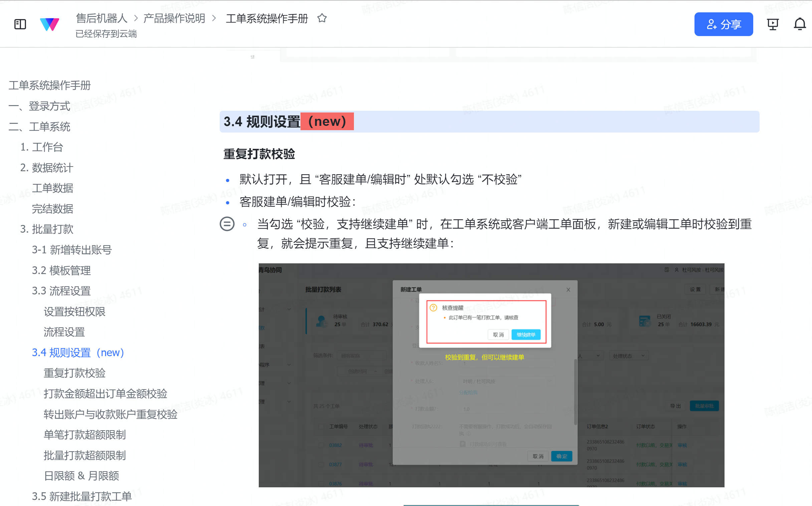Click the embedded 新建工单 screenshot image
The height and width of the screenshot is (506, 812).
pos(491,375)
